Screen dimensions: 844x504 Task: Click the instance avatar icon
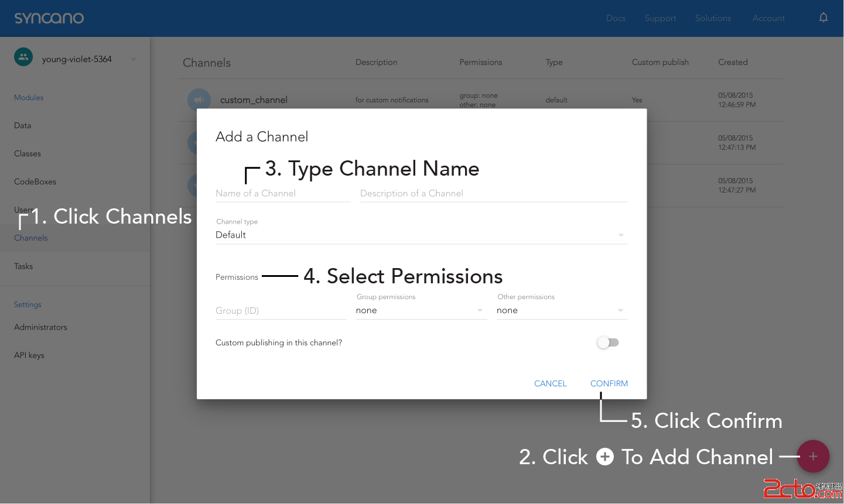(x=23, y=57)
